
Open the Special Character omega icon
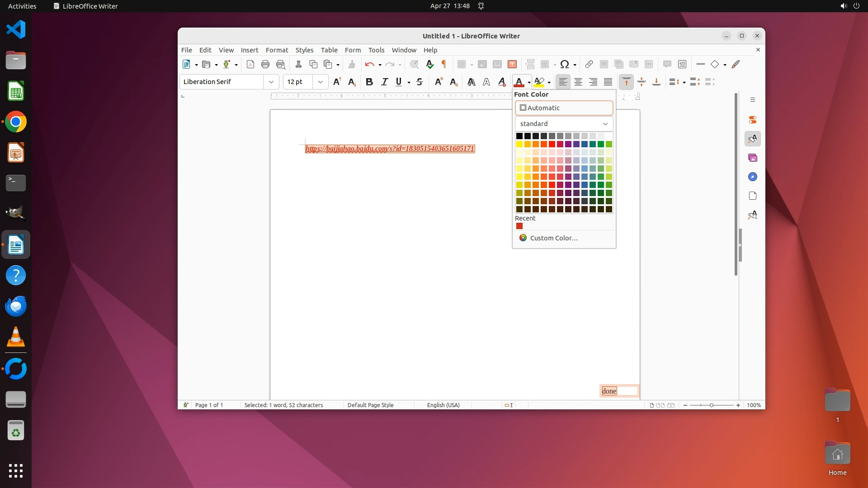click(564, 64)
